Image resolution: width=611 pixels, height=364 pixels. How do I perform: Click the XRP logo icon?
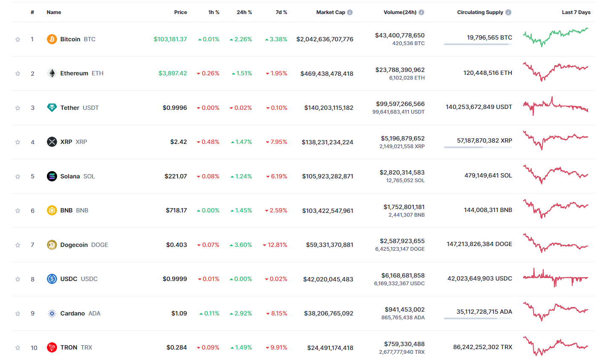click(x=52, y=142)
